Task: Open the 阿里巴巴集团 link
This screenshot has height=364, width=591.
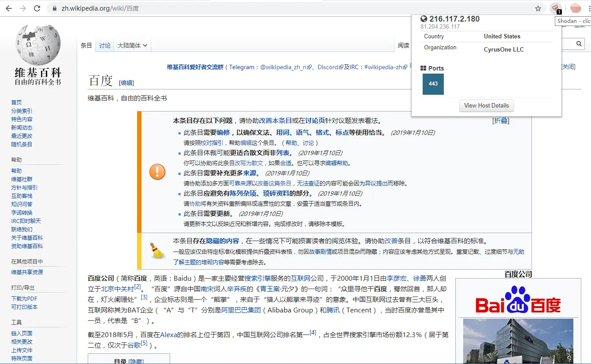Action: tap(241, 310)
